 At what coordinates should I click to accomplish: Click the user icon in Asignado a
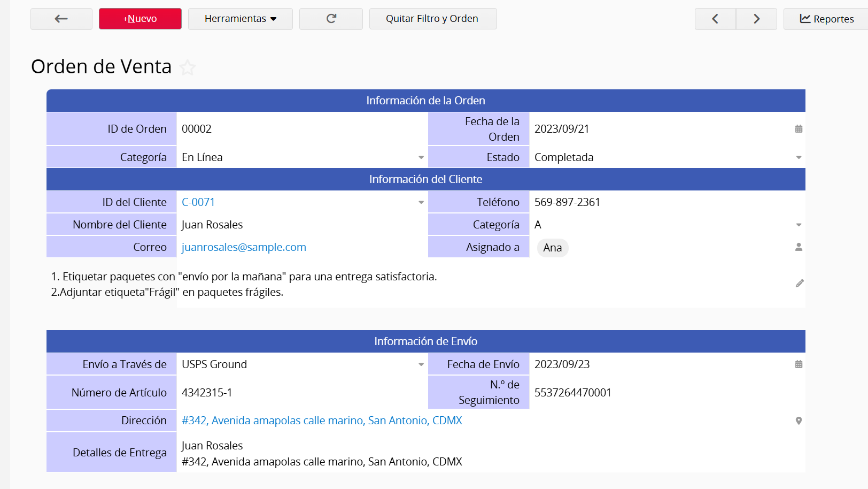pos(799,247)
